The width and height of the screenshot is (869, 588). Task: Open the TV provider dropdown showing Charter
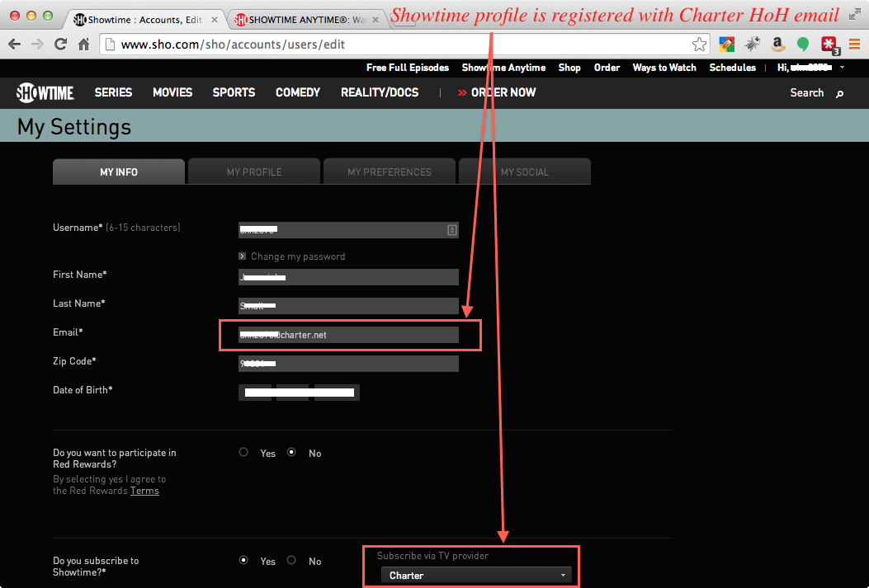click(476, 576)
